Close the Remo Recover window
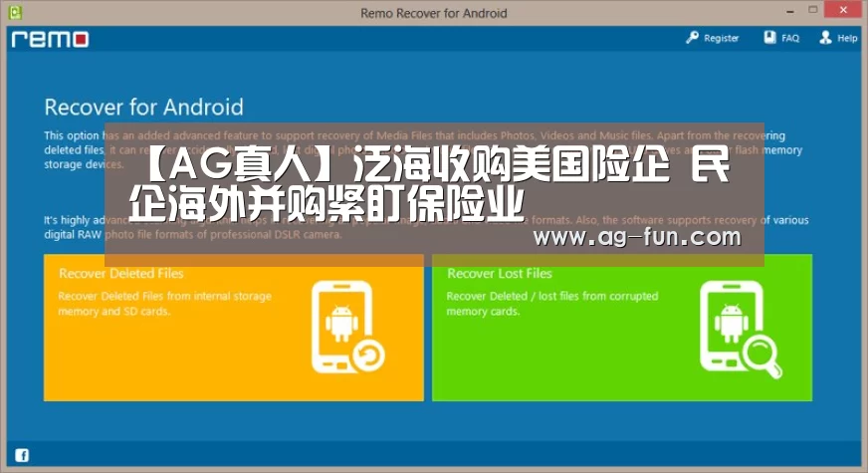 (843, 9)
